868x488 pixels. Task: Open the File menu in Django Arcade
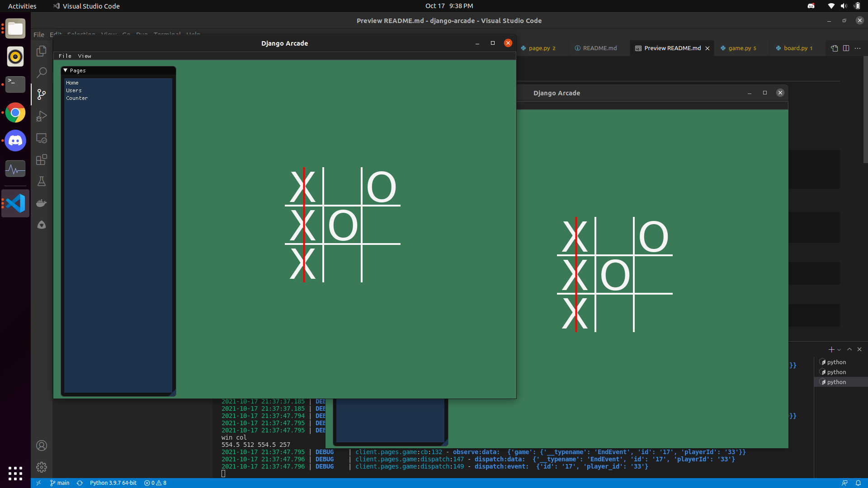click(x=65, y=56)
